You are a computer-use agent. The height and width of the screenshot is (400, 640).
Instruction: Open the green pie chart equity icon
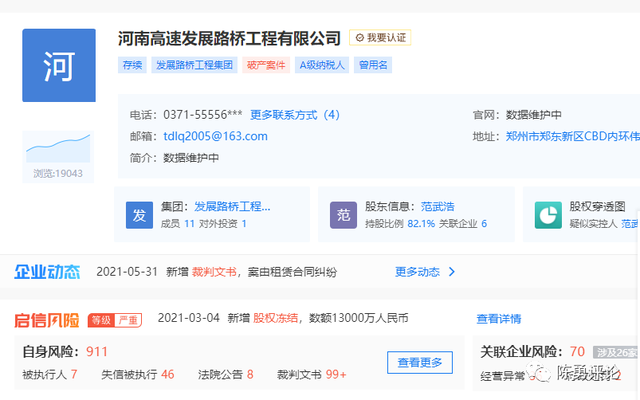click(548, 215)
